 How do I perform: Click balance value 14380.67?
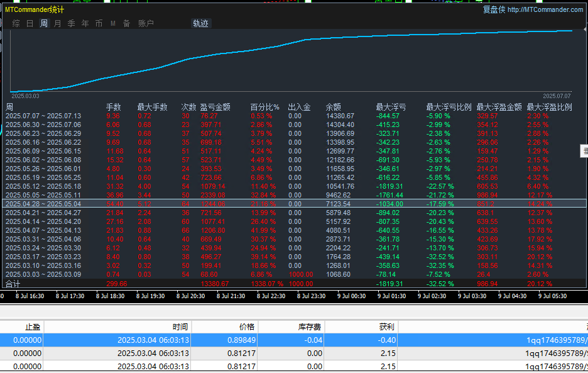pos(340,116)
